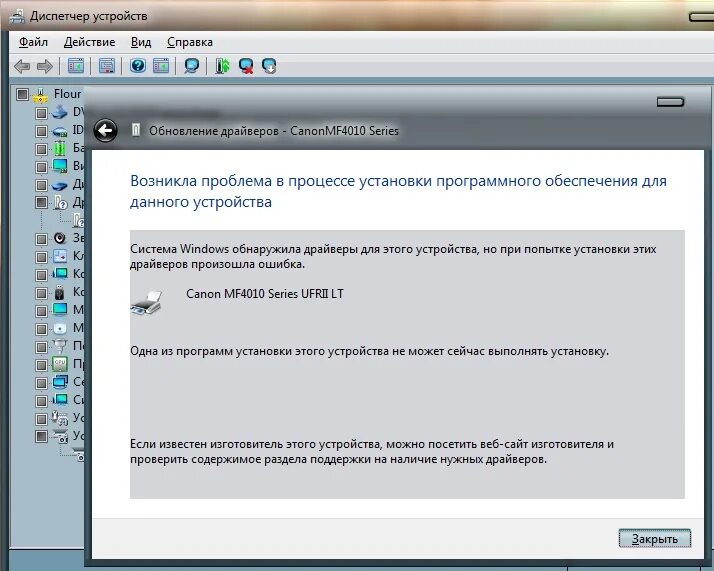Expand the Ви video adapters node
Viewport: 714px width, 571px height.
pos(41,167)
